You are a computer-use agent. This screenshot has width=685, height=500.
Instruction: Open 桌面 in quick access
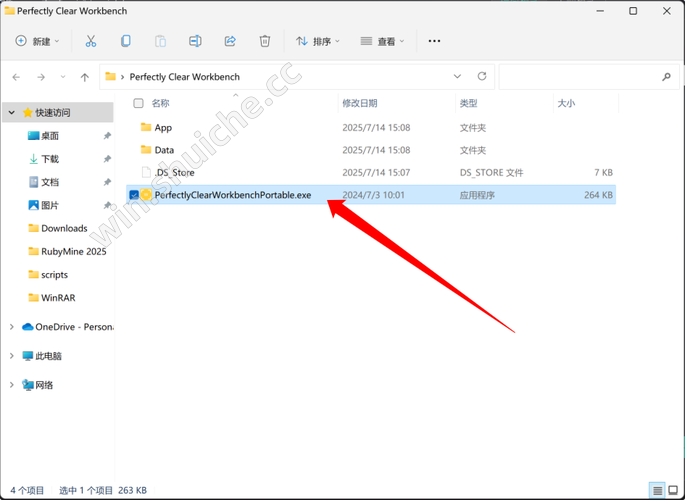50,136
